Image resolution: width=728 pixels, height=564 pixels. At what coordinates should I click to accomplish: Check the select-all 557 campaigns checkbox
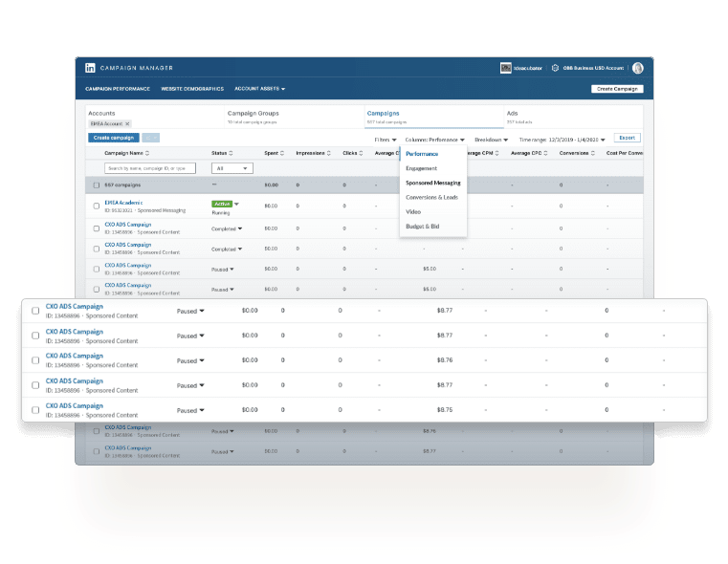pyautogui.click(x=96, y=184)
